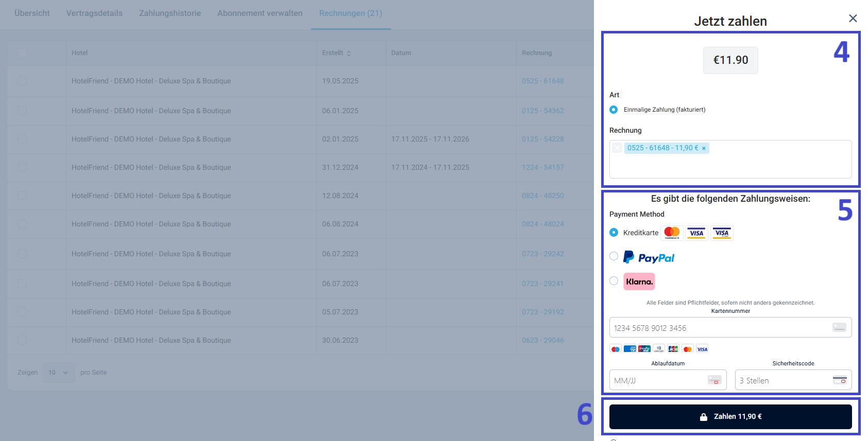Image resolution: width=868 pixels, height=441 pixels.
Task: Switch to the Zahlungshistorie tab
Action: point(170,13)
